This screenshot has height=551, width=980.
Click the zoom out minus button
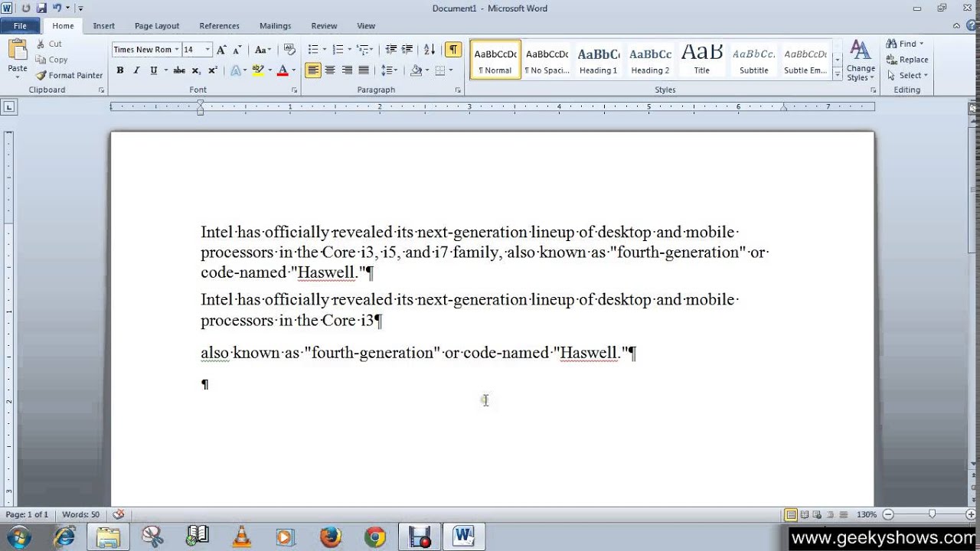[888, 515]
